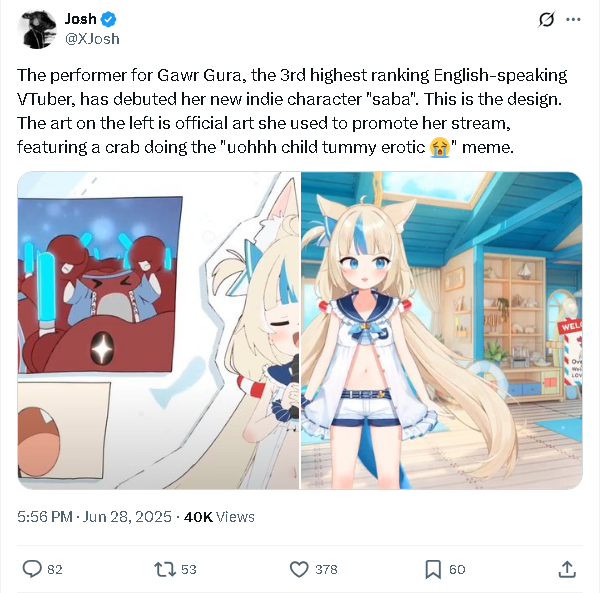This screenshot has height=593, width=610.
Task: Click the 60 bookmarks count
Action: [457, 570]
